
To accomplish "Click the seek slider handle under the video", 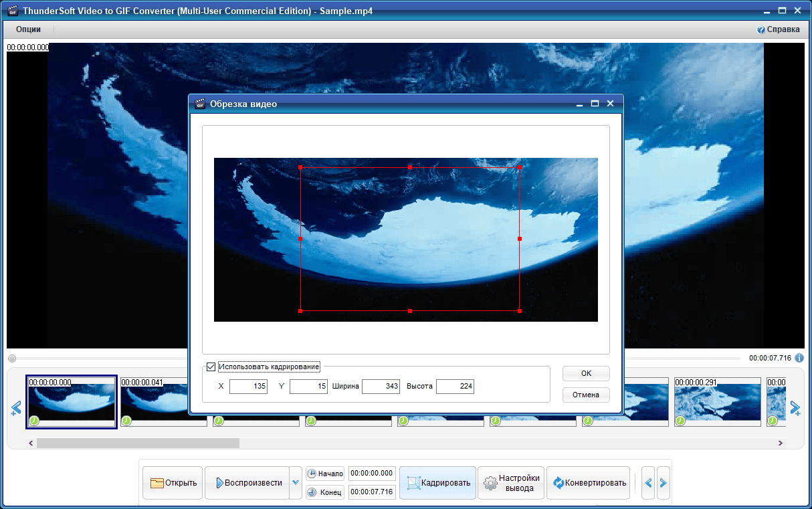I will pos(12,359).
